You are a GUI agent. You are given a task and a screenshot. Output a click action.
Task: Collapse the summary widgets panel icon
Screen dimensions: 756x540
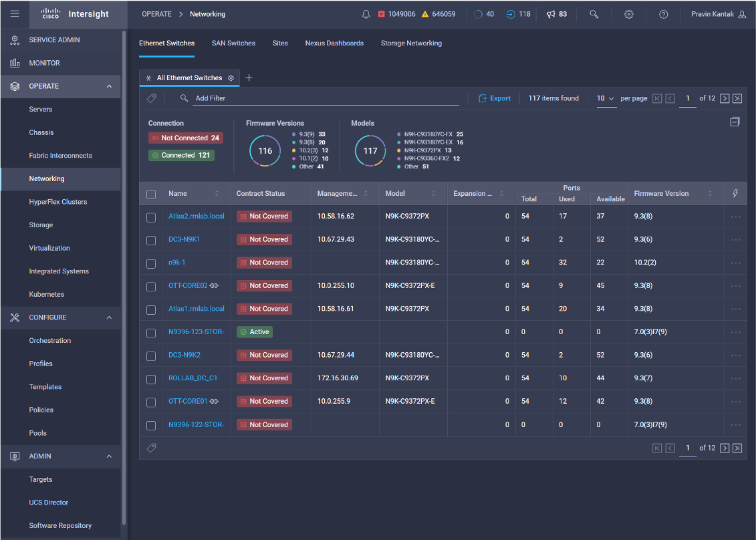tap(735, 122)
